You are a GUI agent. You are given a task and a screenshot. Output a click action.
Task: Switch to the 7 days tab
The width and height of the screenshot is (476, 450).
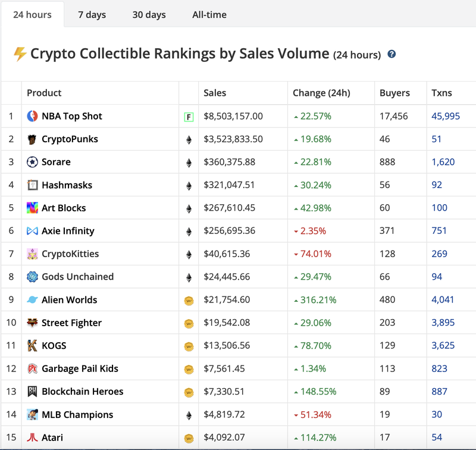[x=92, y=14]
